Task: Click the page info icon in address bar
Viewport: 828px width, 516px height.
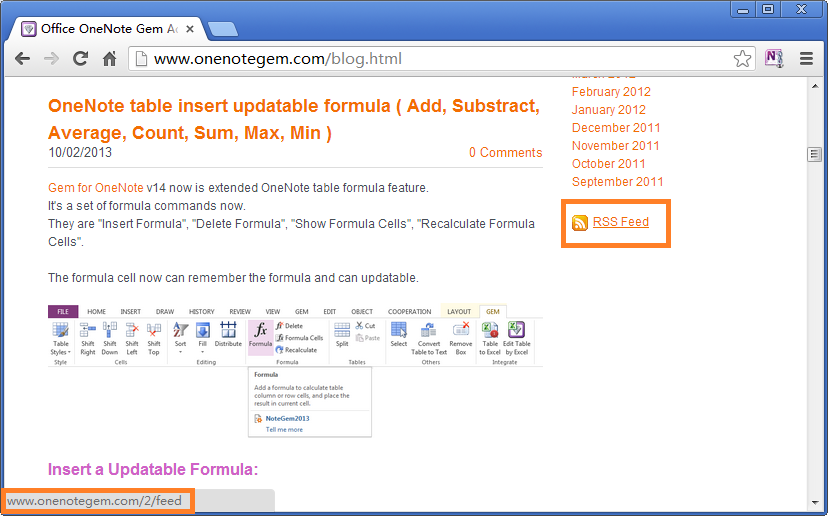Action: click(142, 59)
